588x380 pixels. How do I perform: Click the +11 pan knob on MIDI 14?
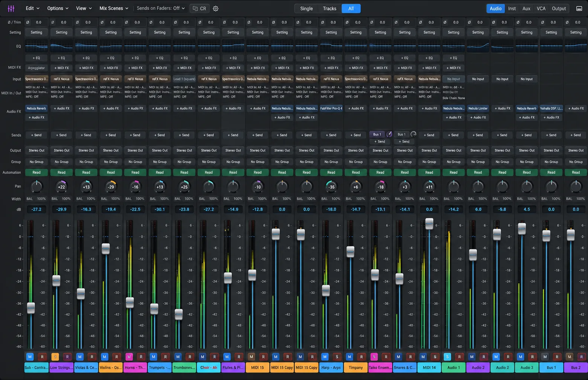tap(429, 187)
